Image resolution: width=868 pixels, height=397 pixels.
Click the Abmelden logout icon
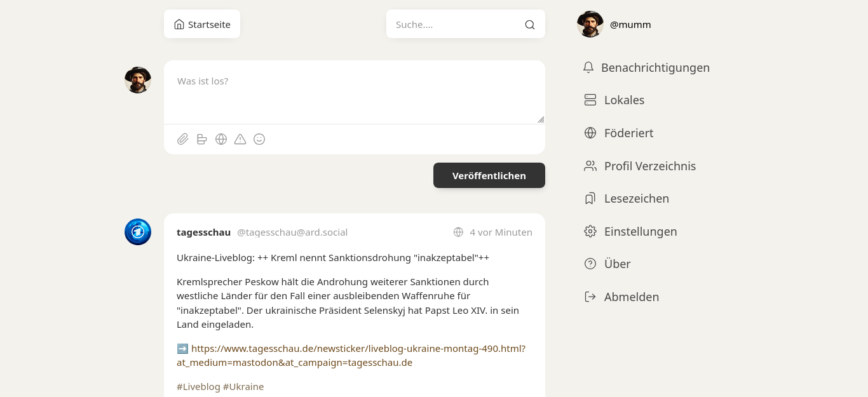coord(590,297)
